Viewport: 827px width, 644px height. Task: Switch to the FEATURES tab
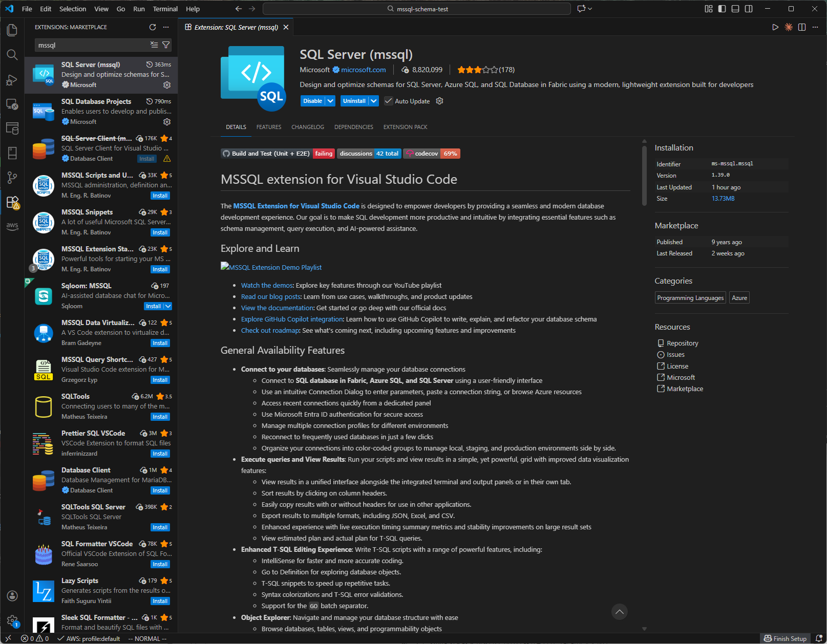[x=269, y=127]
